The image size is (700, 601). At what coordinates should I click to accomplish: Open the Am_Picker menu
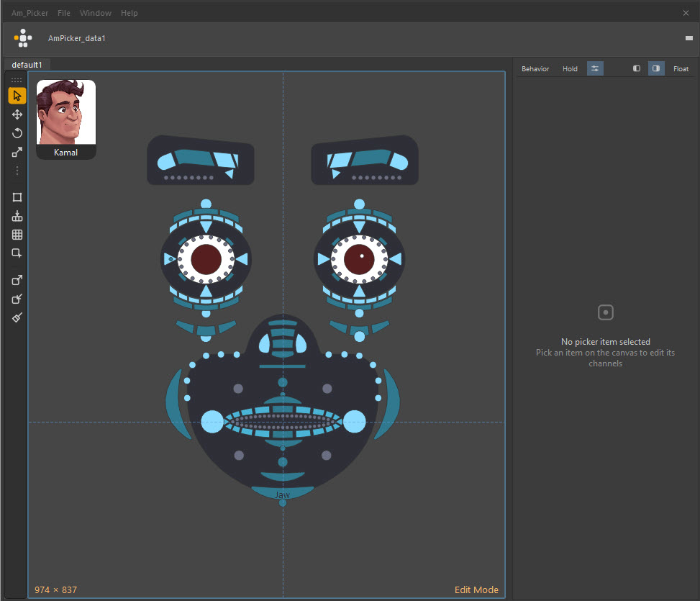[30, 13]
